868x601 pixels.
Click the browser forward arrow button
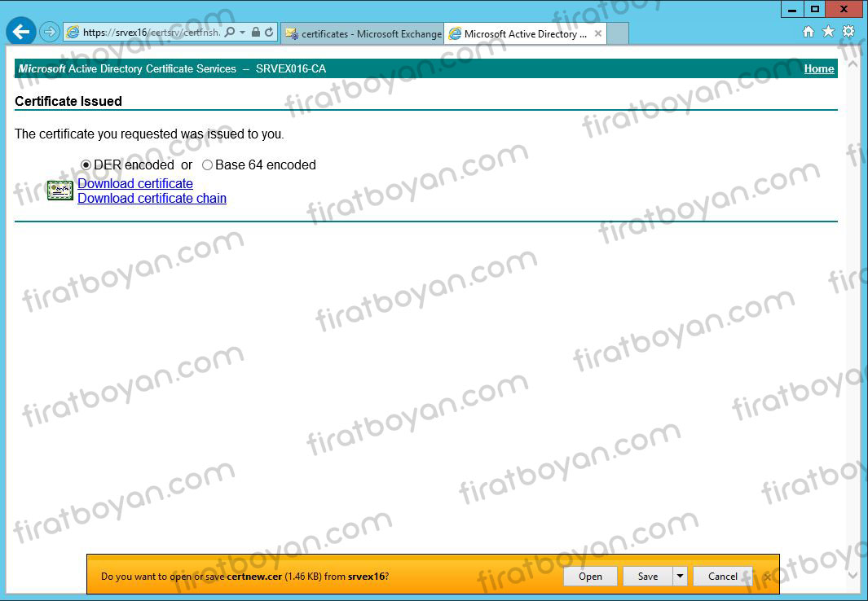(x=50, y=32)
